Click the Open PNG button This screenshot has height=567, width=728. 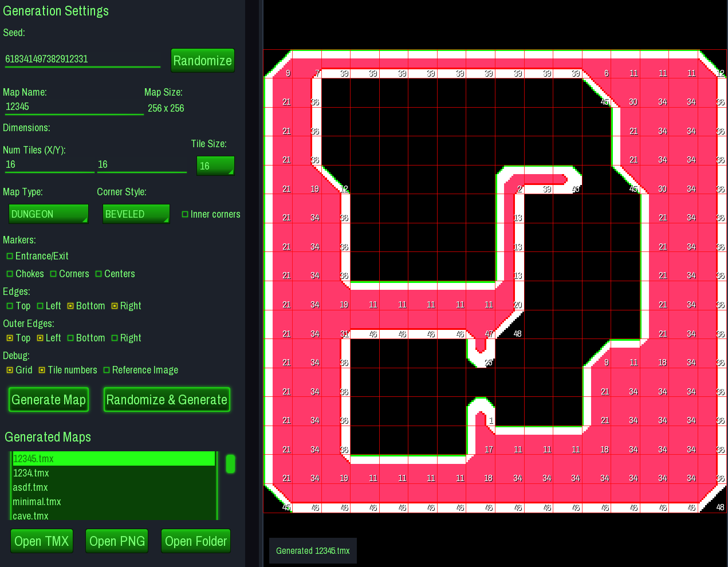click(117, 541)
